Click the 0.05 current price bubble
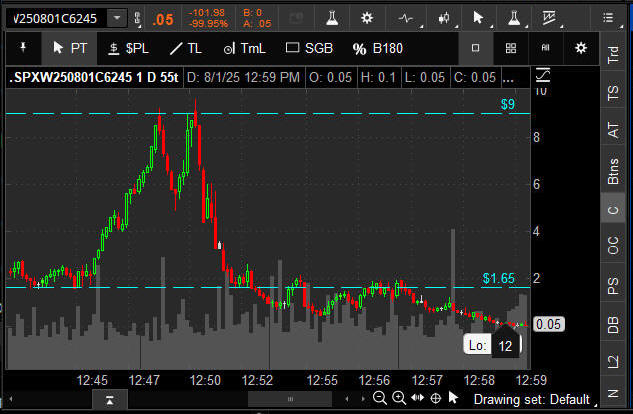Screen dimensions: 633x414 (549, 324)
